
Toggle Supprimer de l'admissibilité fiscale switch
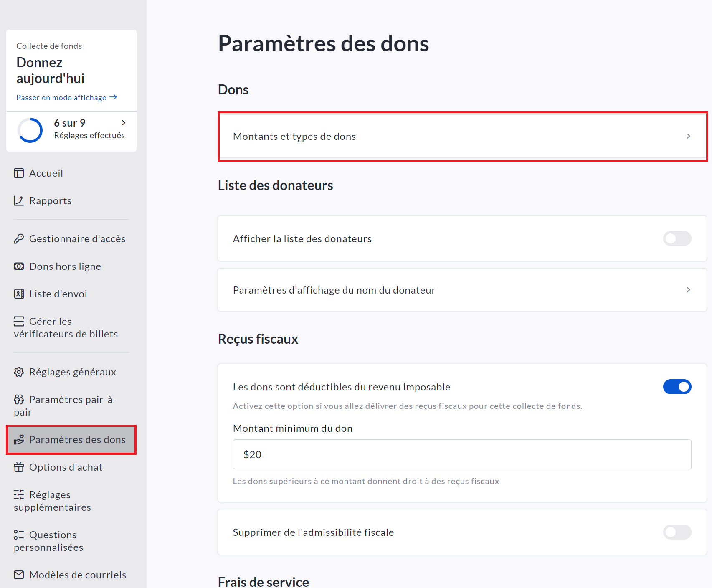coord(677,532)
